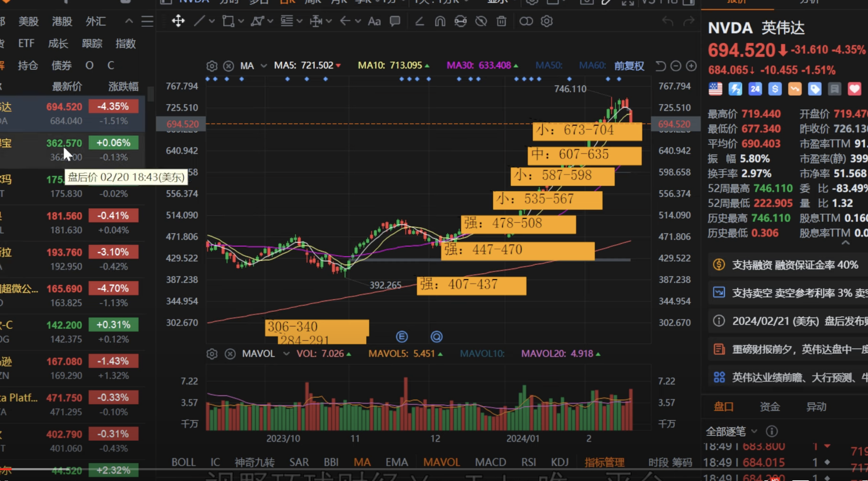Select the line drawing tool

coord(199,21)
